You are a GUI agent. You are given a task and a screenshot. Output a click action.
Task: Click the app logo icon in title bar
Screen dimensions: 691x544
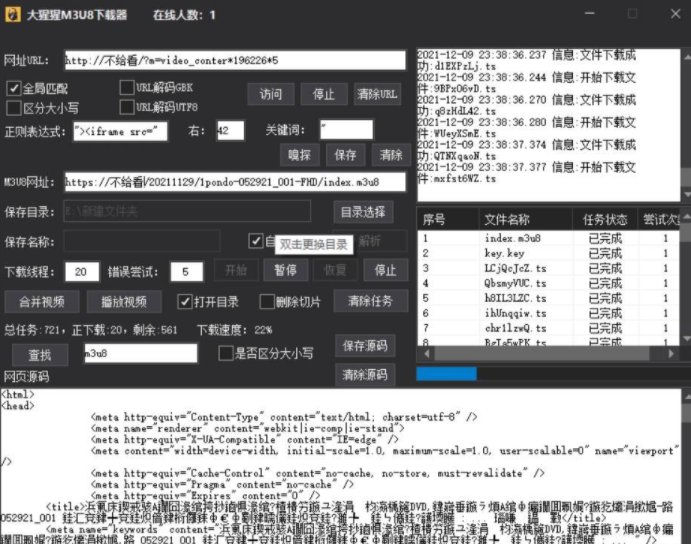click(x=12, y=15)
